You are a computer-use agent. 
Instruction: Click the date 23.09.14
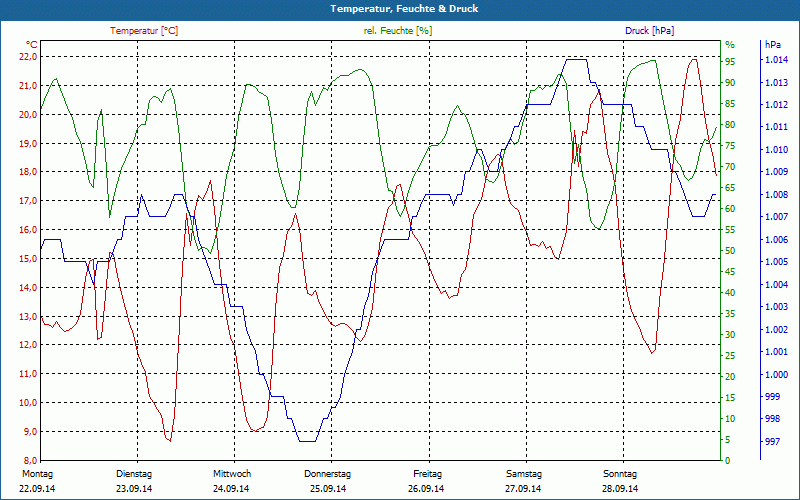pyautogui.click(x=134, y=488)
